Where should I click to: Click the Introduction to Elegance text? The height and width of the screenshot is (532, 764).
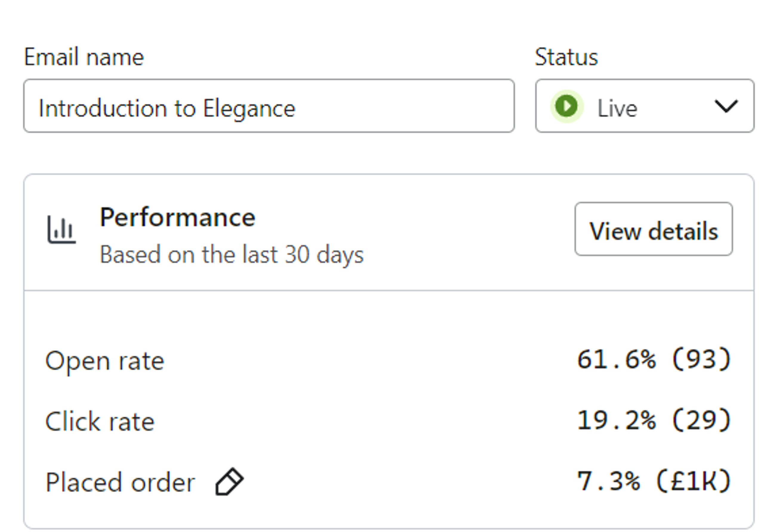[167, 109]
